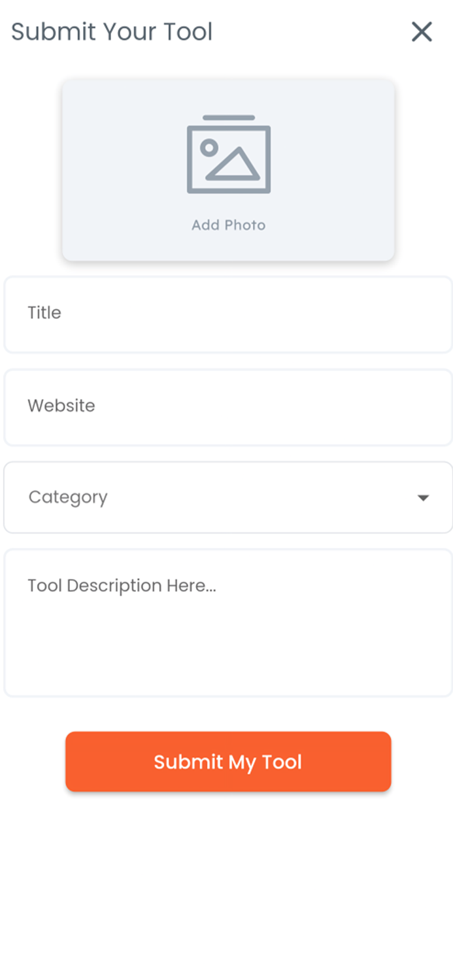Dismiss the form with the close control

(422, 31)
